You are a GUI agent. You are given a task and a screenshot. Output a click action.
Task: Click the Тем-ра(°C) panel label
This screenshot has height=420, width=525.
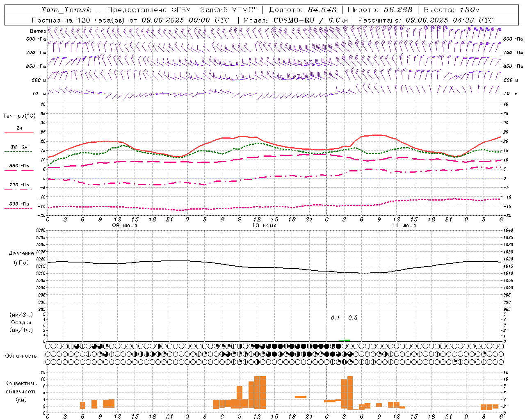coord(19,116)
